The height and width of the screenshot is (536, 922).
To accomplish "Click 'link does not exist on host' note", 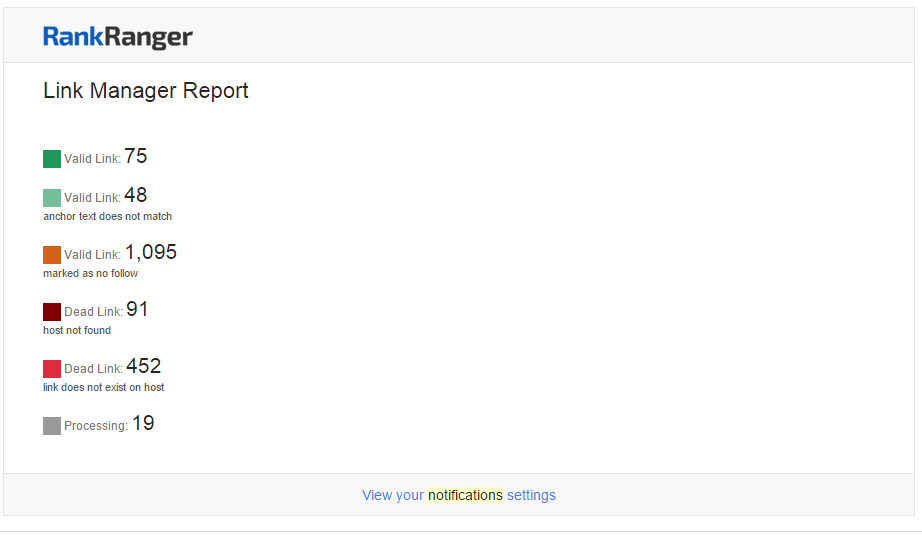I will 103,387.
